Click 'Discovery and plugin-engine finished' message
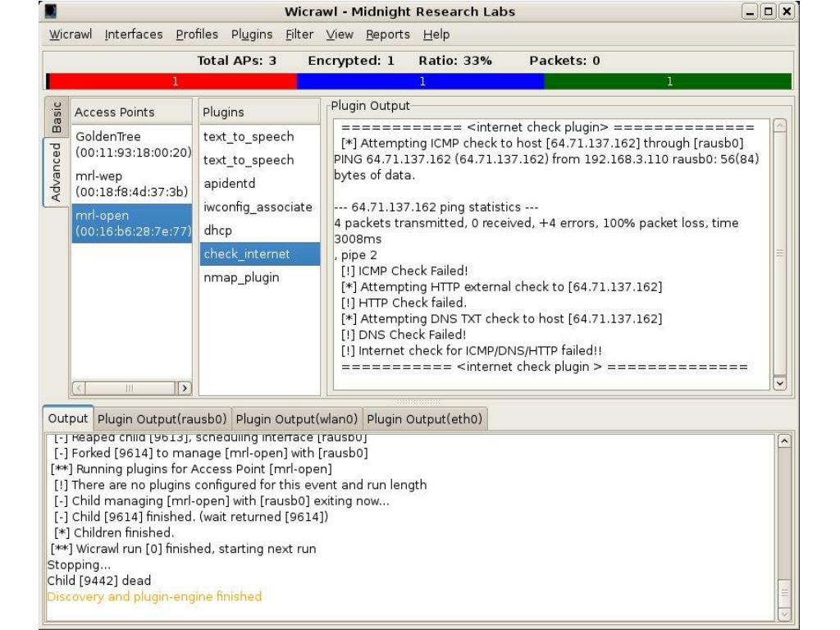 click(x=154, y=597)
